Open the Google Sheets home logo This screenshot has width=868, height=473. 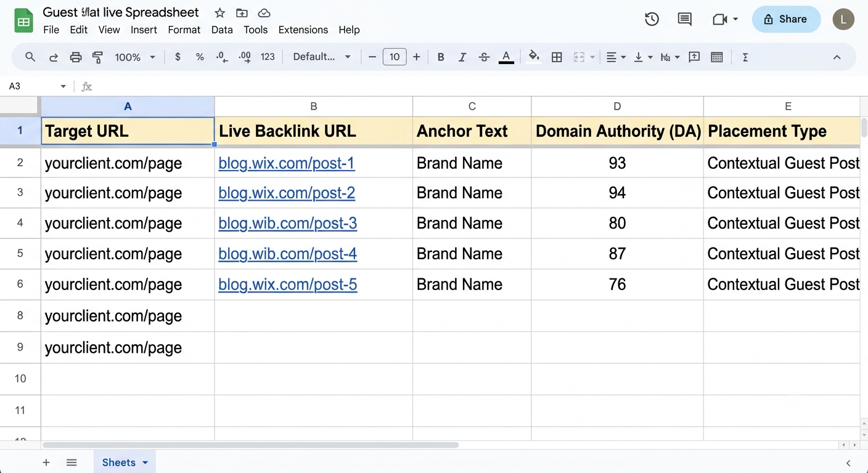23,22
